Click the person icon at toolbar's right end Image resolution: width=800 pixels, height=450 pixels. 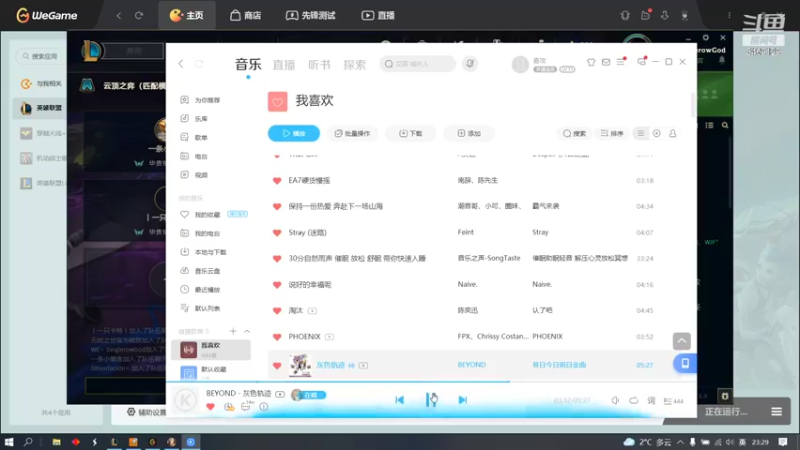[673, 133]
